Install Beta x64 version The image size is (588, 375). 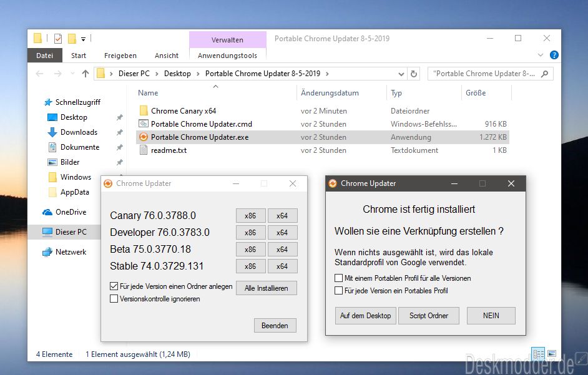[x=282, y=250]
